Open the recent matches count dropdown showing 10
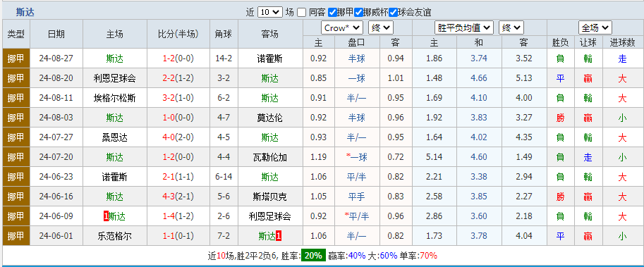Image resolution: width=644 pixels, height=267 pixels. point(270,12)
